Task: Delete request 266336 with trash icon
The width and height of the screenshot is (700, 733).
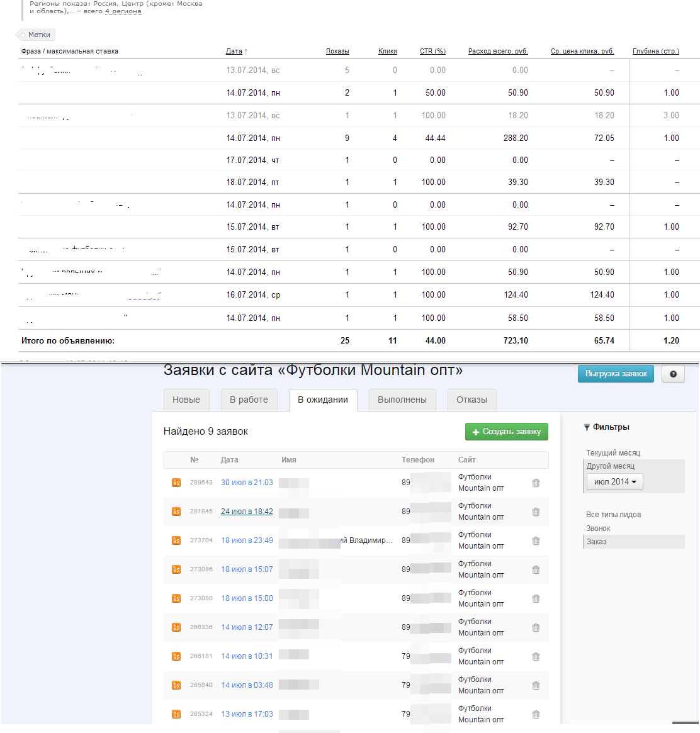Action: click(536, 628)
